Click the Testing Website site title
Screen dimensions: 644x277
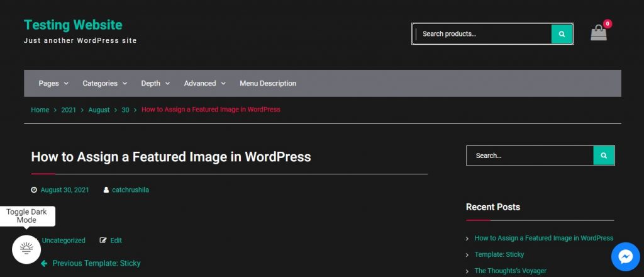tap(73, 25)
